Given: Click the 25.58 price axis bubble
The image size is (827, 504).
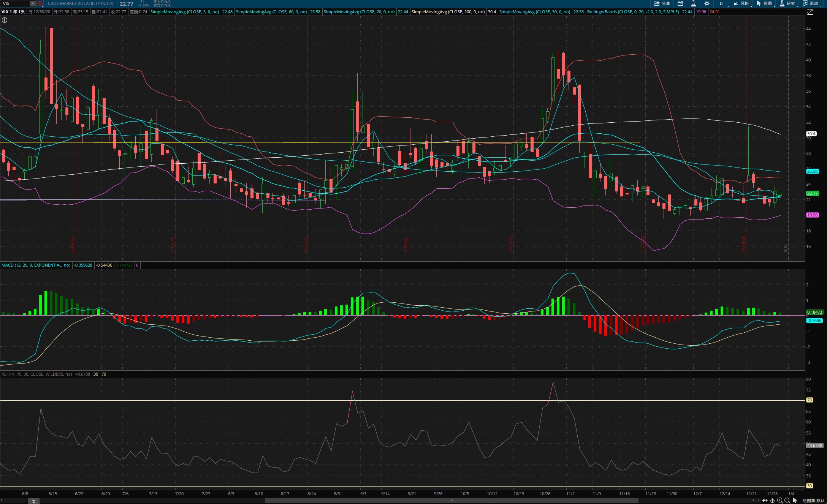Looking at the screenshot, I should click(x=812, y=171).
